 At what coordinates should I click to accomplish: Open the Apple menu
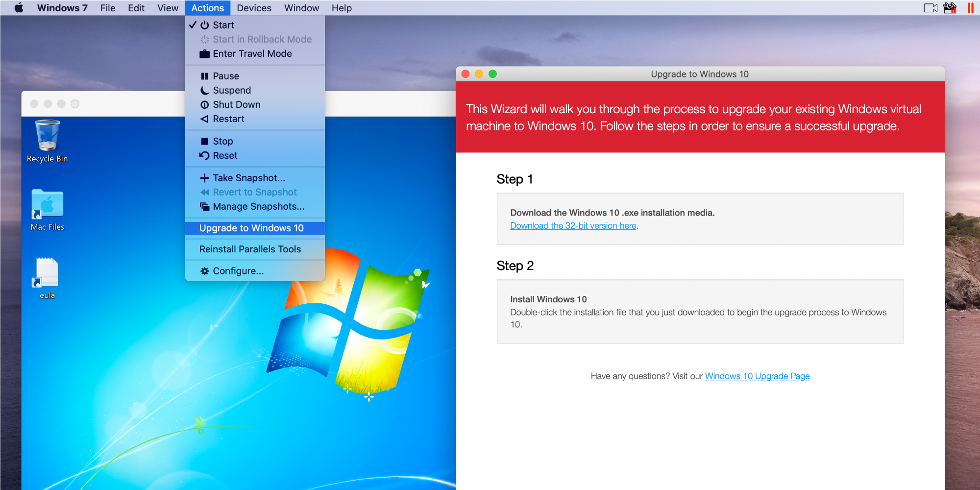coord(19,7)
